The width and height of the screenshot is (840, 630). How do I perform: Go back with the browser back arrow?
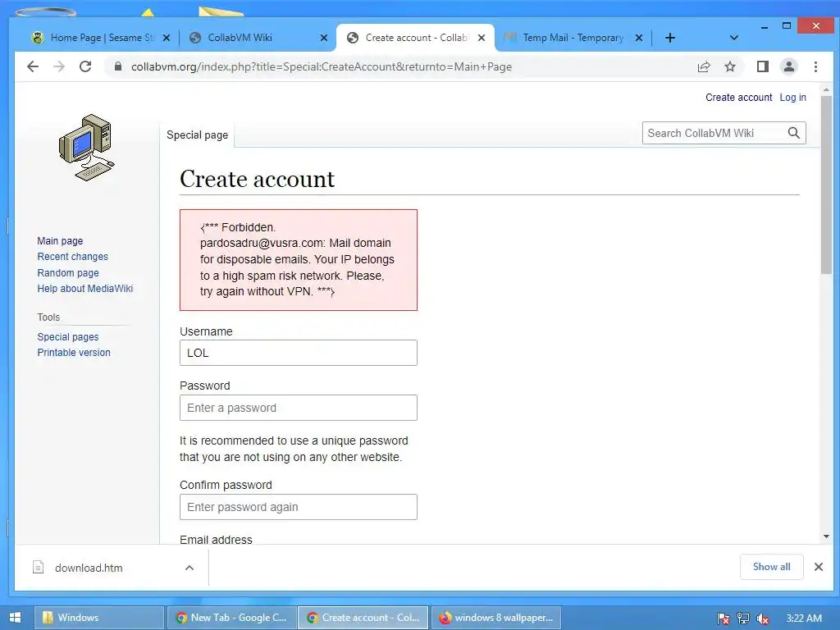(33, 66)
